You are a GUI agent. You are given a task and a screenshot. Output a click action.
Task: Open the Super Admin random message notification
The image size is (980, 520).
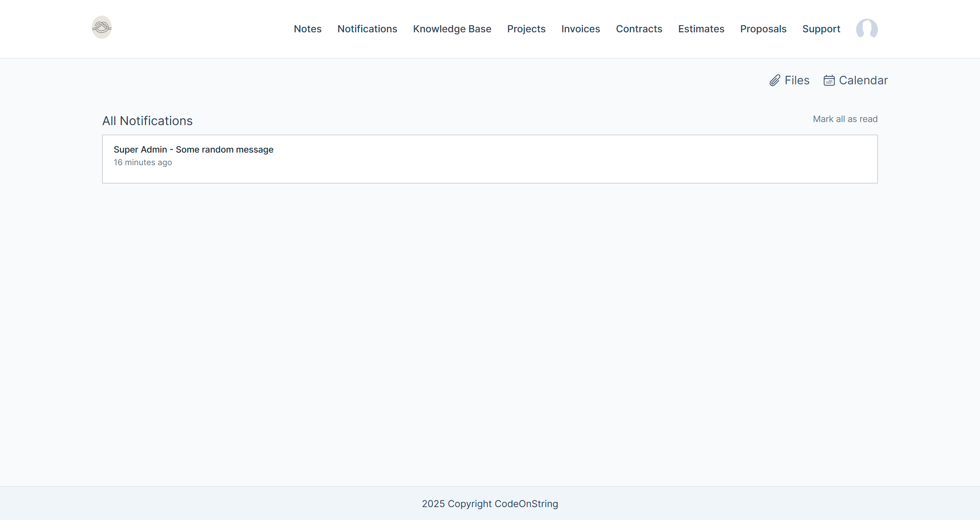point(193,150)
